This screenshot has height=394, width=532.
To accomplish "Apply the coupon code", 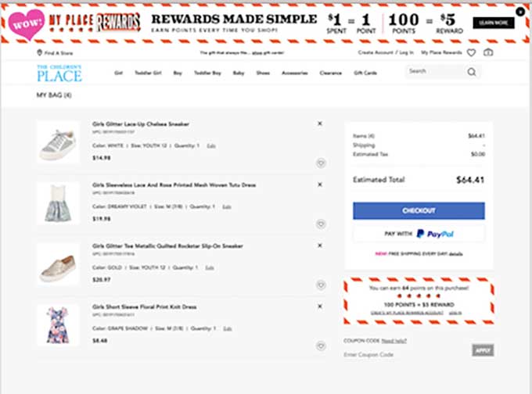I will pos(483,350).
